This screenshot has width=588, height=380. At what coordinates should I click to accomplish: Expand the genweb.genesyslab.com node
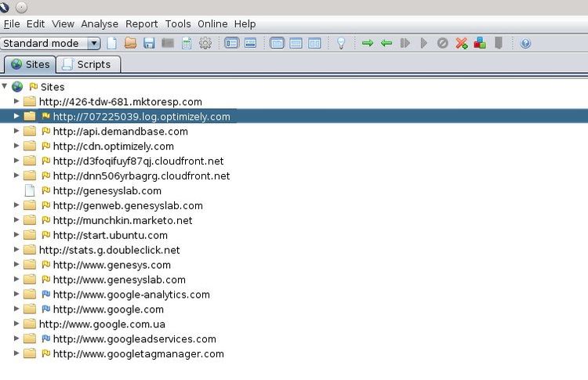16,205
